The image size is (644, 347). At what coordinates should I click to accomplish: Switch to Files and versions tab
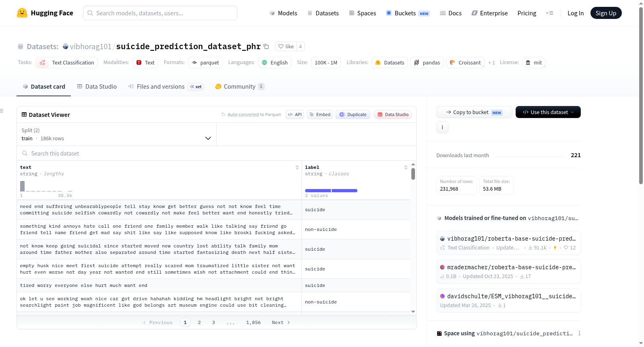click(x=166, y=86)
